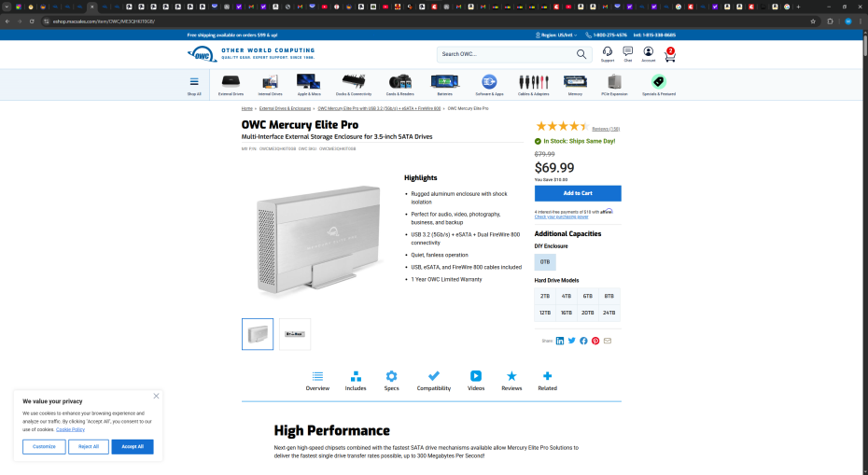Share product via email icon
The height and width of the screenshot is (475, 868).
[x=608, y=341]
